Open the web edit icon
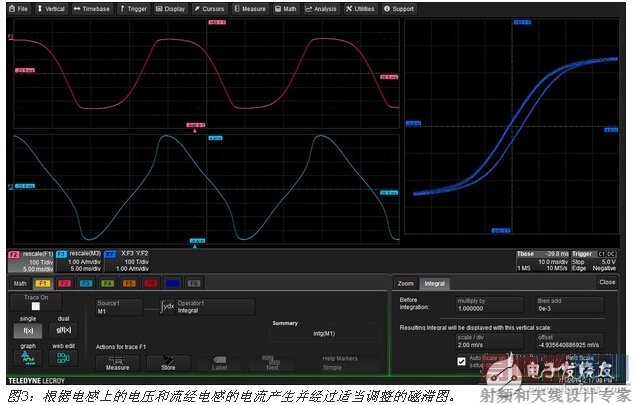The width and height of the screenshot is (634, 405). coord(63,358)
